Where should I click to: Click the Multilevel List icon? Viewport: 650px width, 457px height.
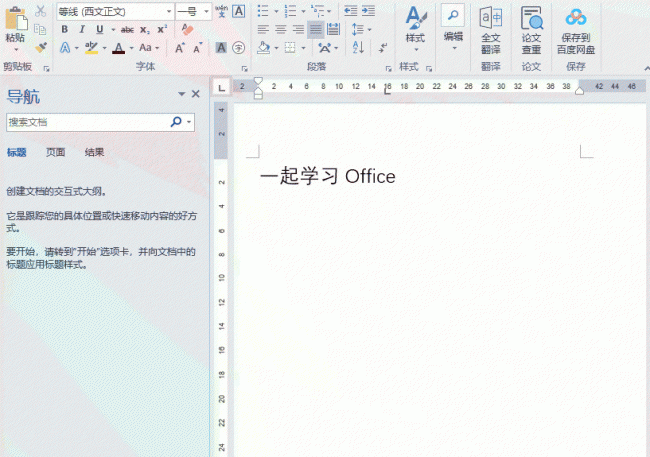click(318, 11)
